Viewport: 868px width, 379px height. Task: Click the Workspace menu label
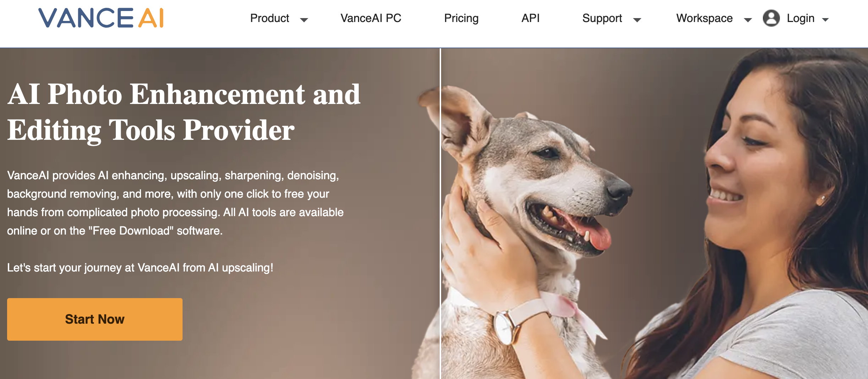(704, 18)
